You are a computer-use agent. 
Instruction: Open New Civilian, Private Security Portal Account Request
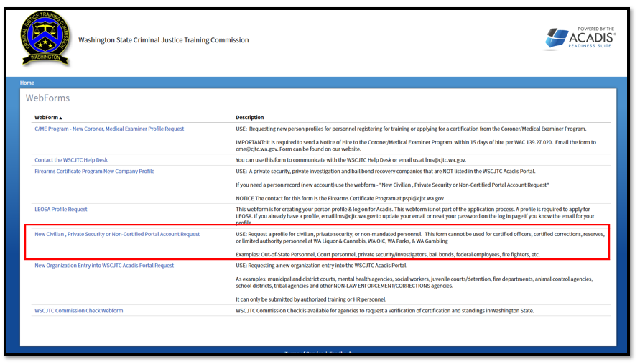(117, 234)
